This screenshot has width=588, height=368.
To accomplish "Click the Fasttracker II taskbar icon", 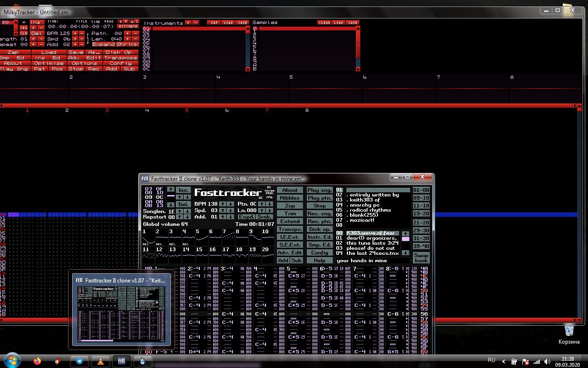I will [x=121, y=361].
